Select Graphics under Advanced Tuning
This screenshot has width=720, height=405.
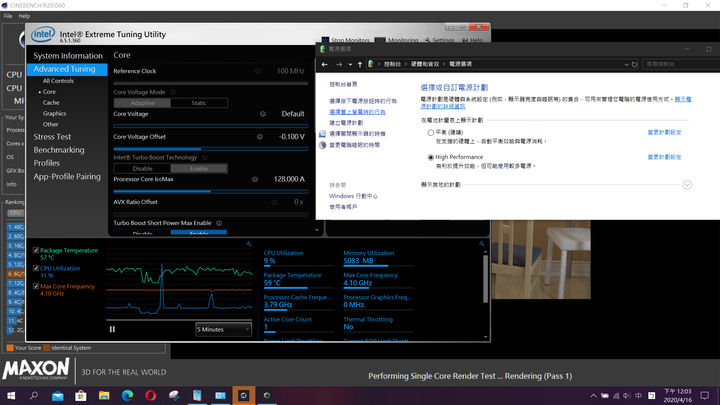coord(54,113)
